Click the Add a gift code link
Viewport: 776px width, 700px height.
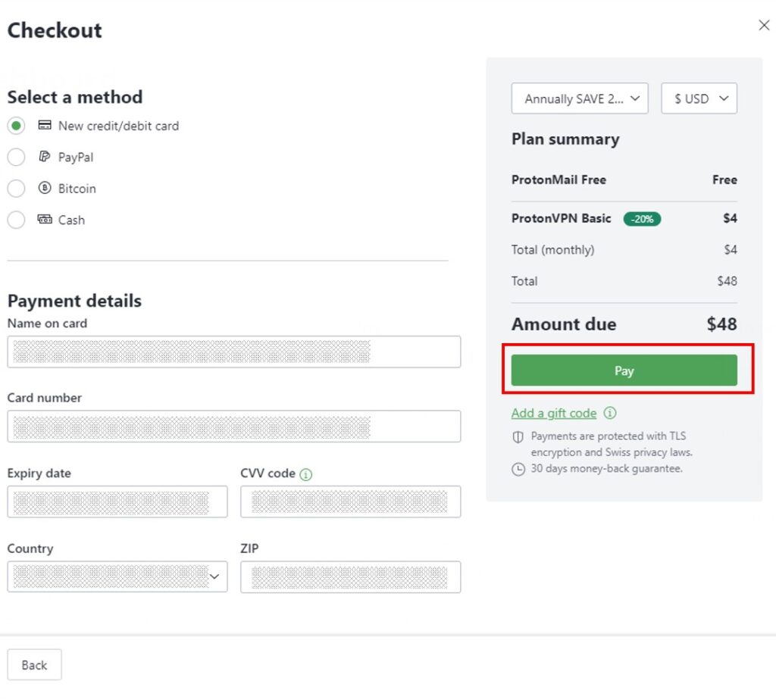pos(554,414)
